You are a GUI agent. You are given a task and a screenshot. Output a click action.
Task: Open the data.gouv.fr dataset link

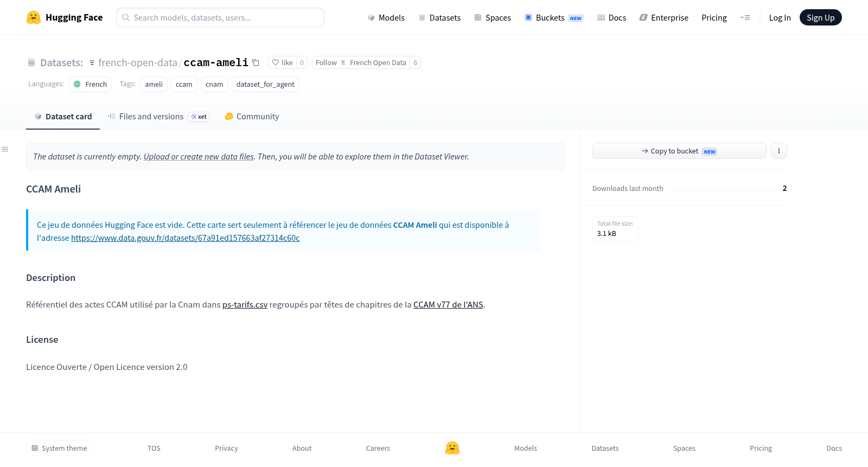[185, 238]
